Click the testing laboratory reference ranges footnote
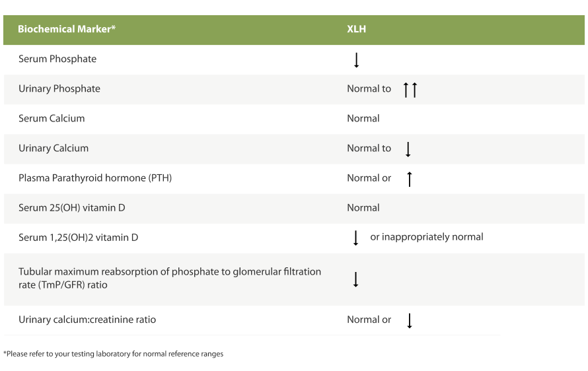Screen dimensions: 588x371 click(114, 354)
